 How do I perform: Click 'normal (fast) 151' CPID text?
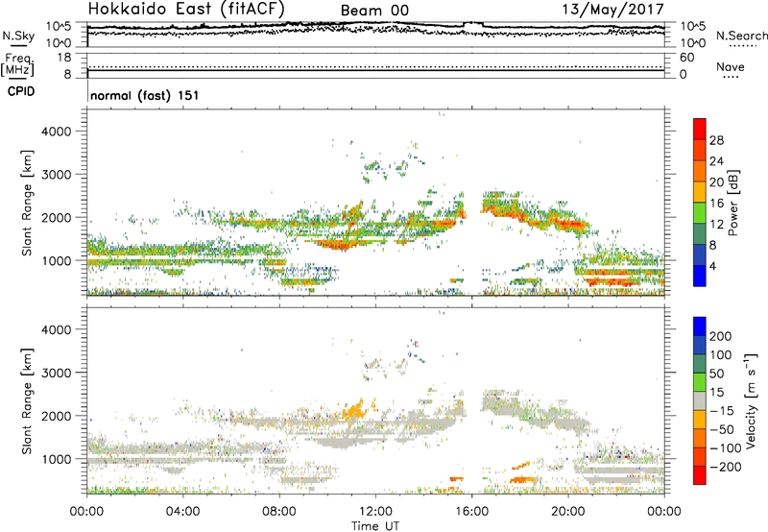145,95
